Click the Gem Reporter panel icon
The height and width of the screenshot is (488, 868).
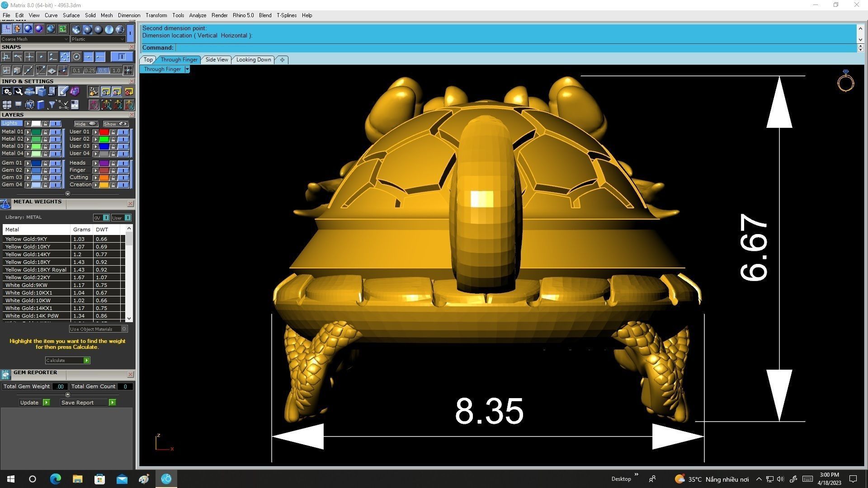(x=5, y=375)
